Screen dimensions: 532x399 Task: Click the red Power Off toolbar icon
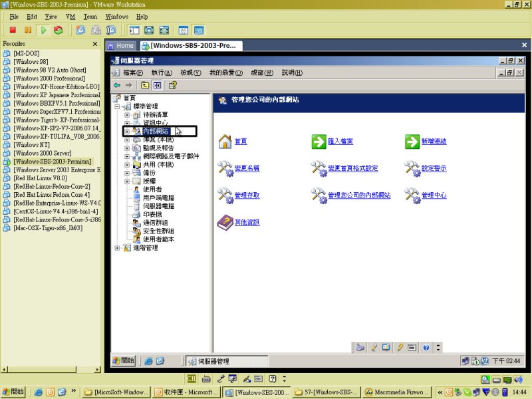(x=13, y=30)
